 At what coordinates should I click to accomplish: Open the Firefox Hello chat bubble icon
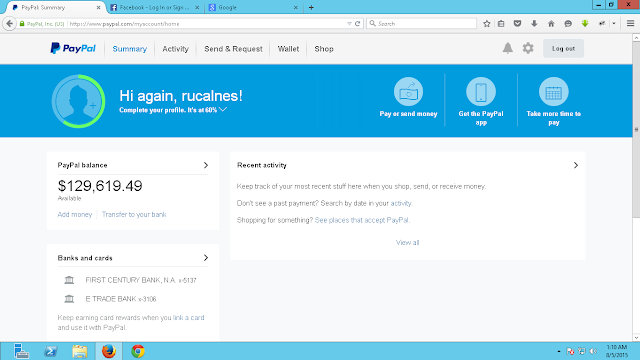tap(568, 24)
